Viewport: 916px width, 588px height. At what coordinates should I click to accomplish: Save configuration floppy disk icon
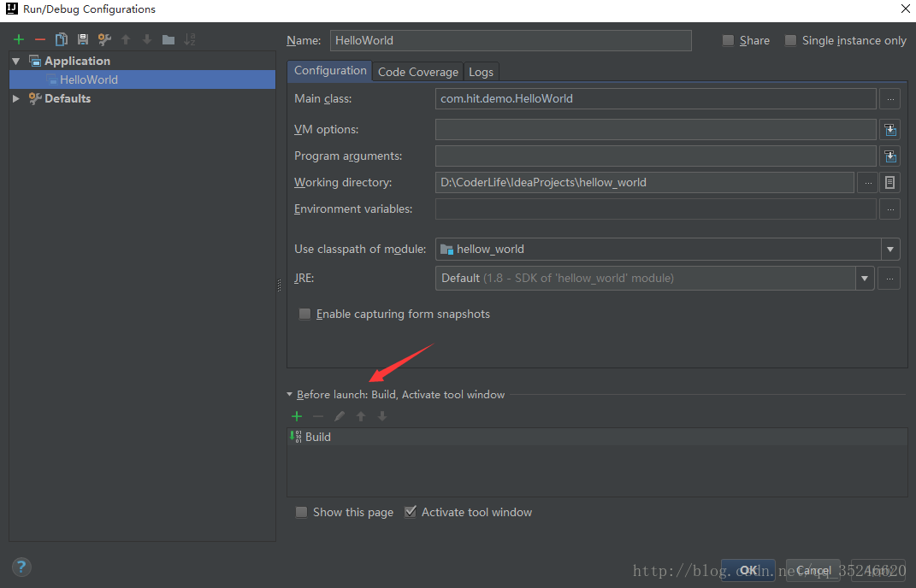pos(83,39)
